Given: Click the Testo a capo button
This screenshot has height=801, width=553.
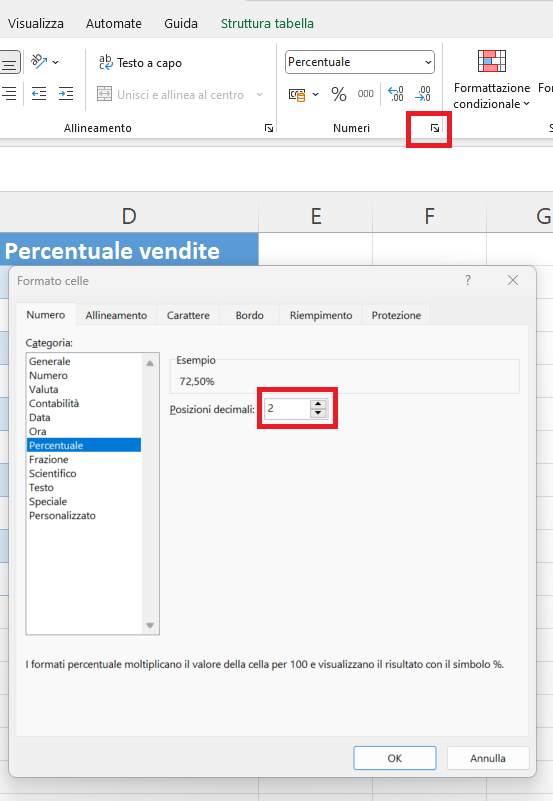Looking at the screenshot, I should [140, 63].
